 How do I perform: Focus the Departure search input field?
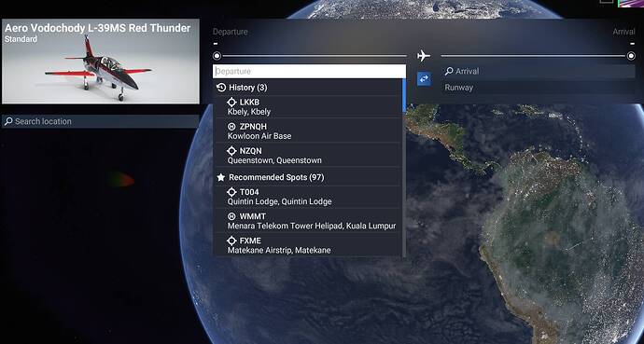(309, 72)
